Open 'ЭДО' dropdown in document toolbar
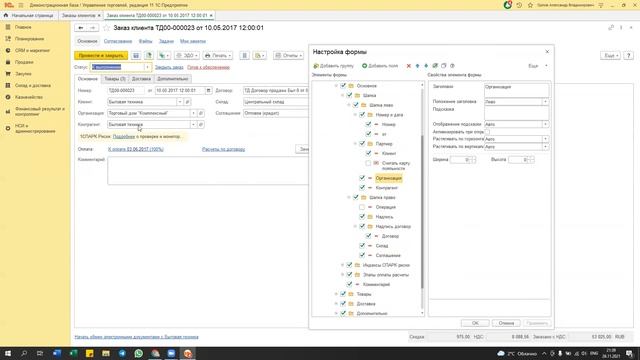 pyautogui.click(x=187, y=55)
